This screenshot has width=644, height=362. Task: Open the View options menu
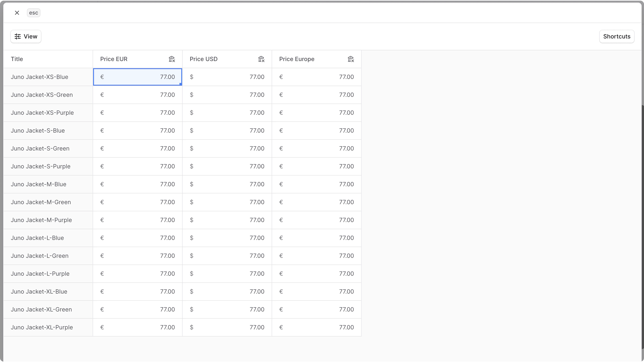[x=26, y=36]
